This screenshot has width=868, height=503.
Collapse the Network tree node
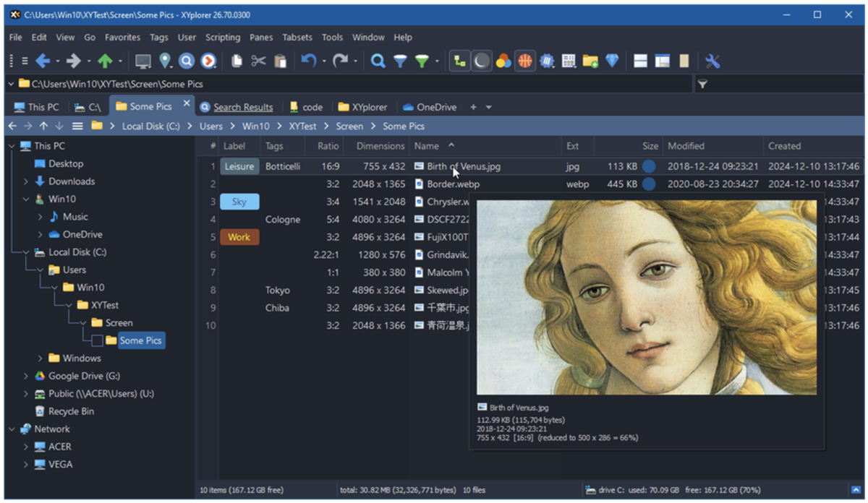tap(12, 429)
